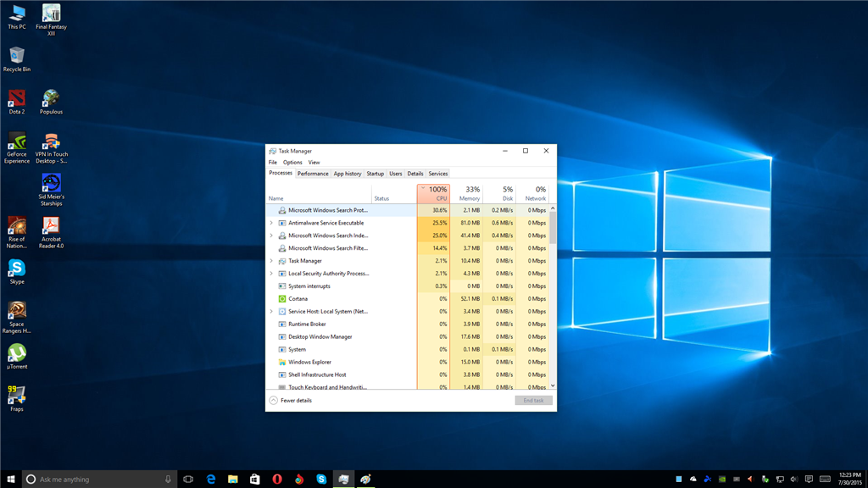Open the Dota 2 desktop shortcut

click(x=17, y=98)
